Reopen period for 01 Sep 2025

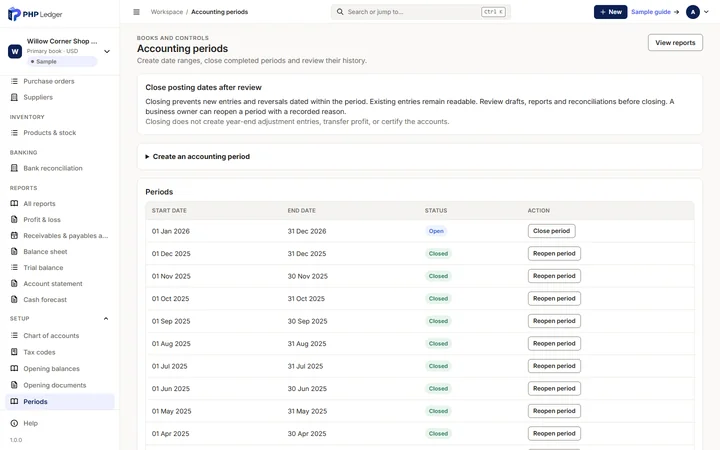(x=554, y=321)
